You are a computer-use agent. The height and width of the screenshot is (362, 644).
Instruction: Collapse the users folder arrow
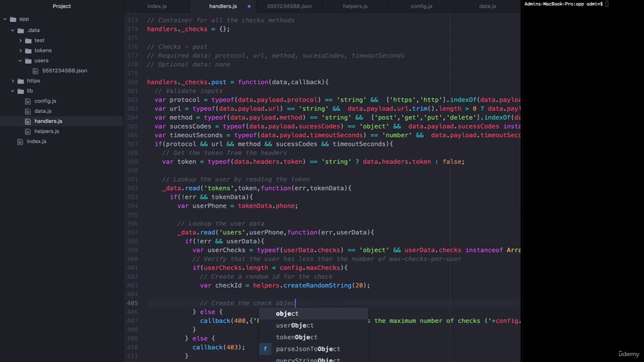pyautogui.click(x=21, y=60)
